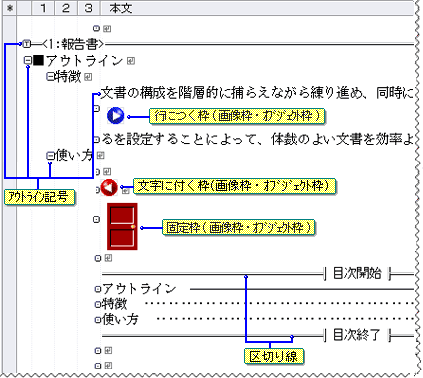
Task: Click body line starting るを設定することによって
Action: click(x=257, y=139)
